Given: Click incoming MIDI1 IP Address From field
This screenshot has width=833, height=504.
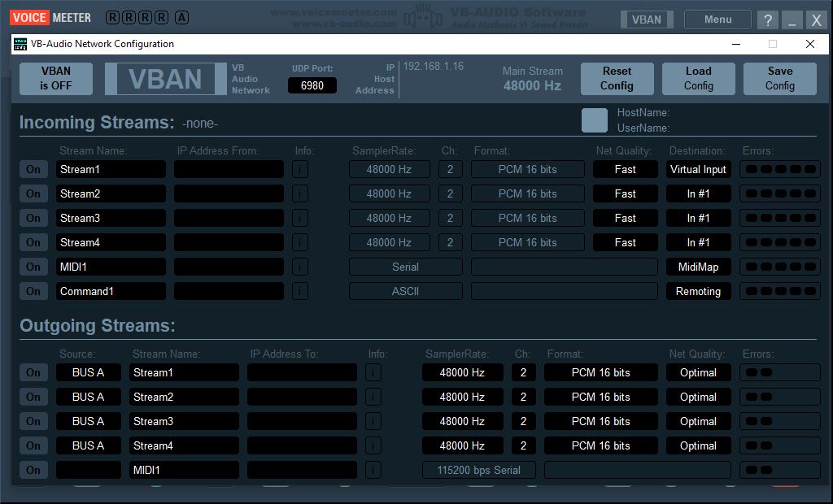Looking at the screenshot, I should click(229, 267).
